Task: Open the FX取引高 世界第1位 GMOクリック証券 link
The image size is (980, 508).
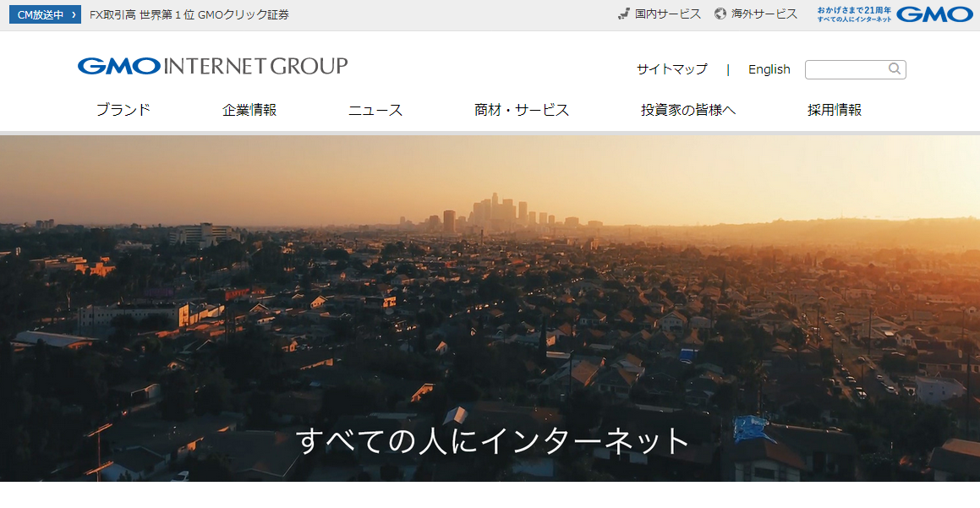Action: (x=189, y=14)
